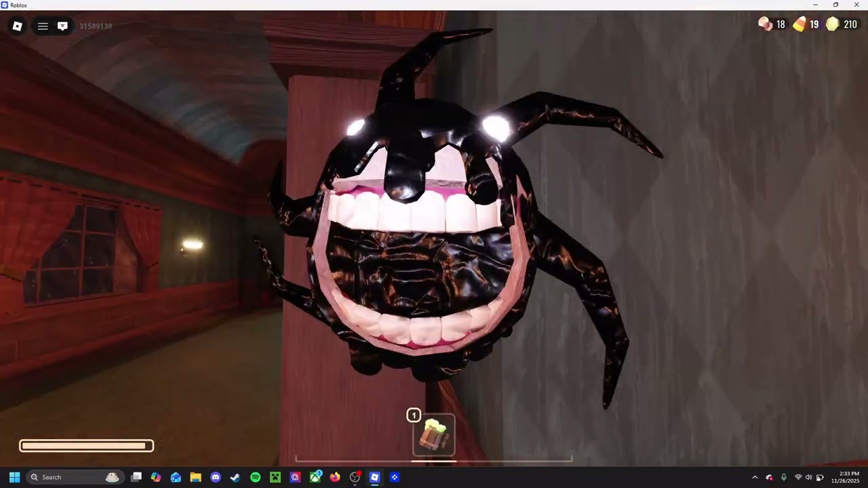Click the taskbar Search box
The image size is (868, 488).
(75, 477)
